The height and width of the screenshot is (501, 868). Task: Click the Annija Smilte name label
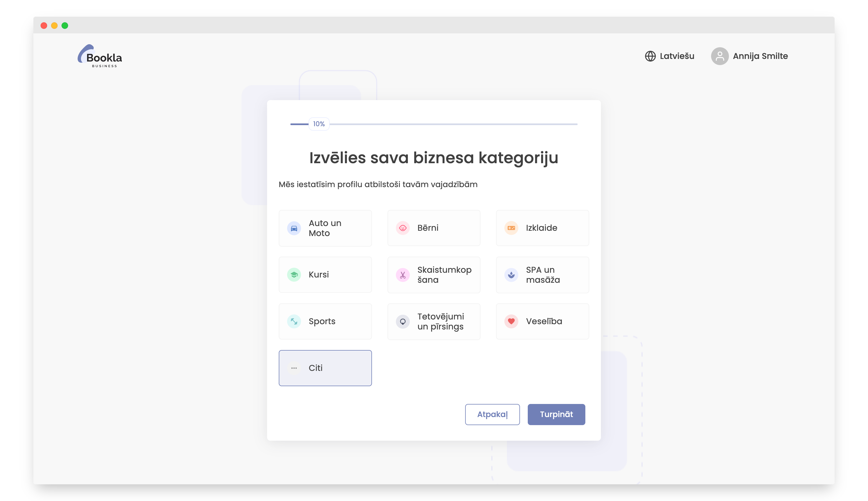pyautogui.click(x=760, y=56)
